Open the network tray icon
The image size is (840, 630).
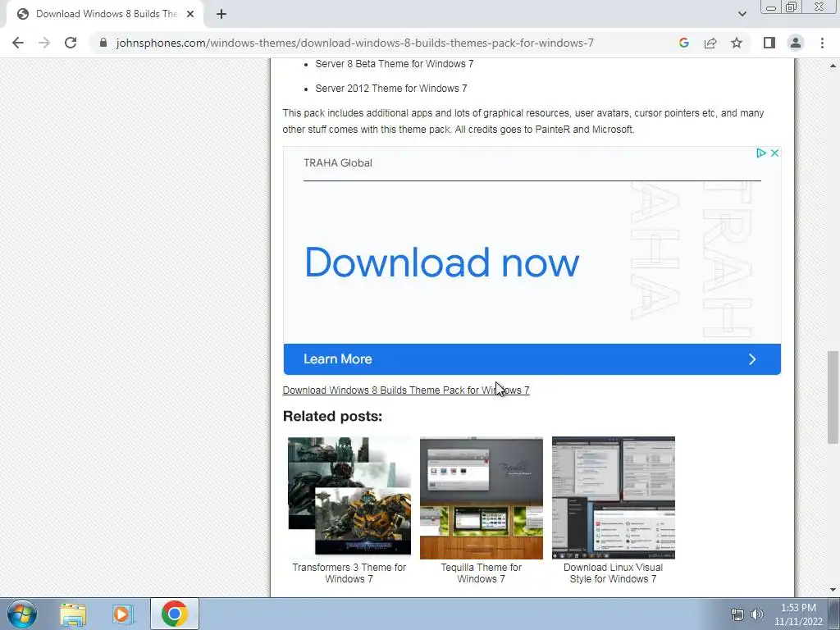click(x=737, y=614)
